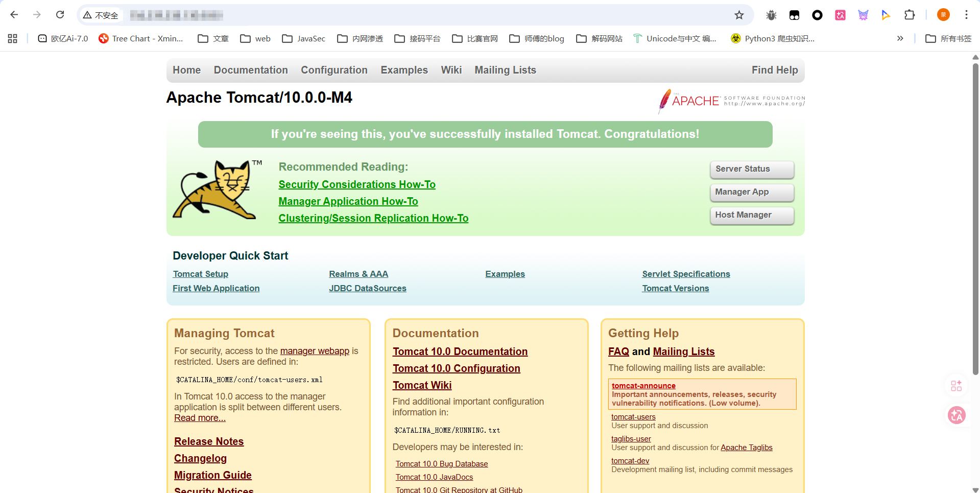Open the extensions puzzle piece icon
The width and height of the screenshot is (980, 493).
point(909,15)
